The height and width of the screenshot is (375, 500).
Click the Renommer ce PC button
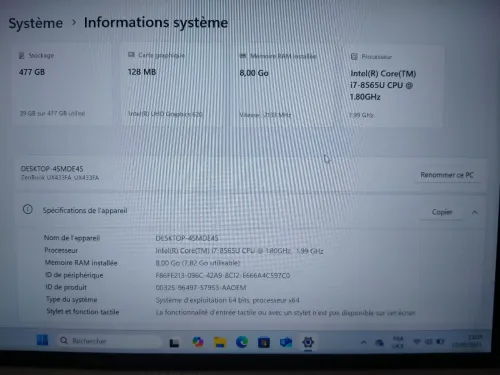tap(447, 175)
